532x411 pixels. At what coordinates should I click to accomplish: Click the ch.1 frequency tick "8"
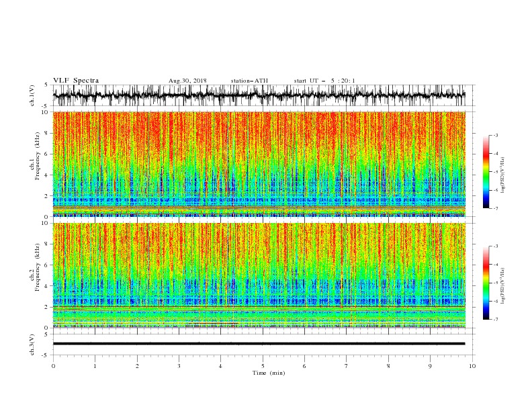pos(47,133)
